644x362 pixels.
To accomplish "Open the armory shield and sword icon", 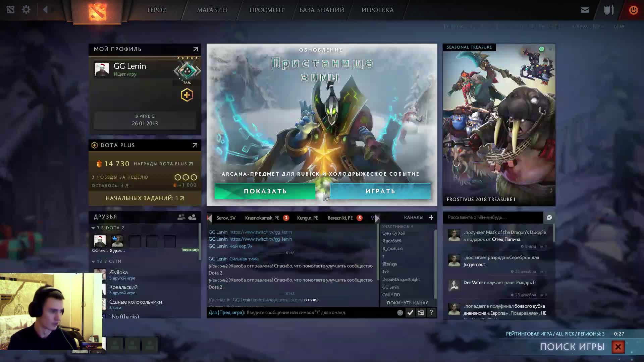I will [x=609, y=10].
